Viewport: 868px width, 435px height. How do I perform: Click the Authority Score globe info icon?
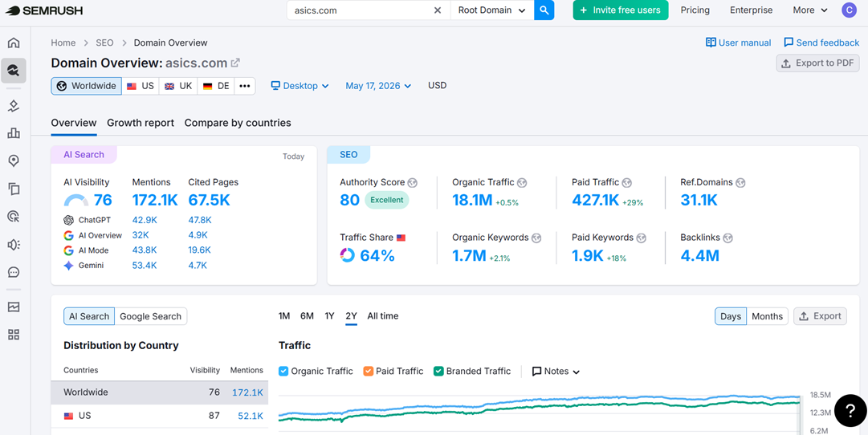(x=412, y=183)
